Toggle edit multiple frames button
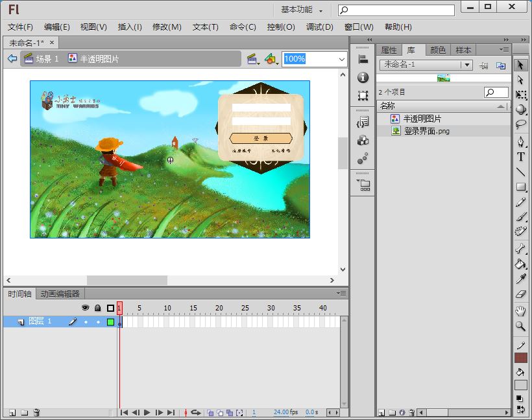The image size is (532, 420). click(x=230, y=412)
